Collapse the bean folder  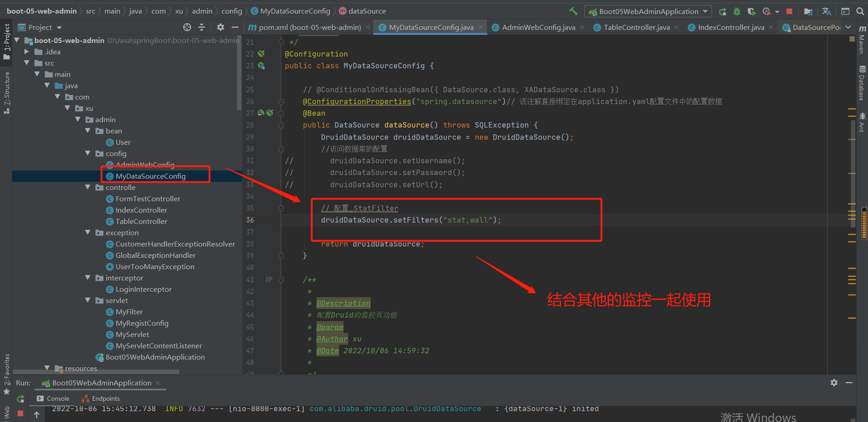[x=88, y=131]
